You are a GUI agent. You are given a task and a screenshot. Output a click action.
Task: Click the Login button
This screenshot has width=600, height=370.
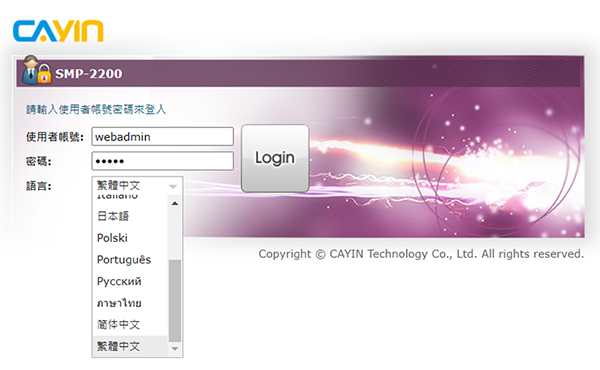point(275,158)
